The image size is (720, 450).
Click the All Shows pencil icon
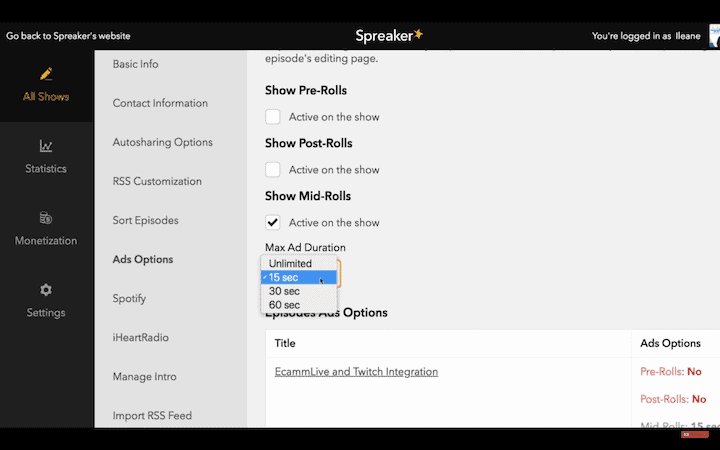click(46, 74)
